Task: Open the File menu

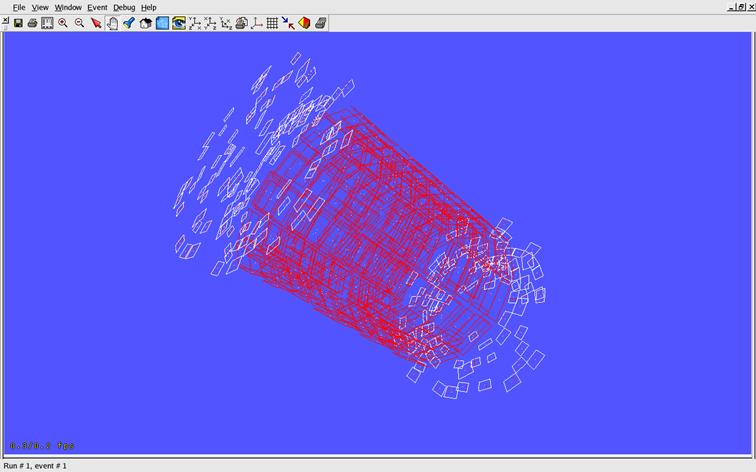Action: [x=19, y=7]
